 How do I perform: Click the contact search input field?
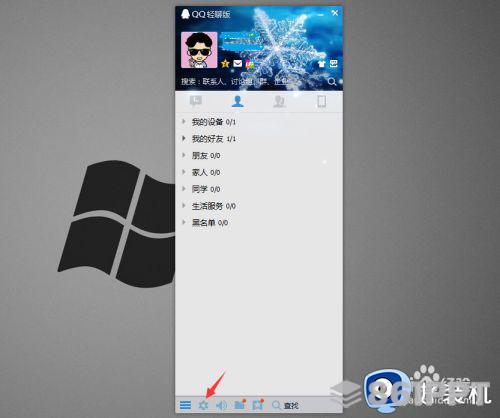pos(253,82)
